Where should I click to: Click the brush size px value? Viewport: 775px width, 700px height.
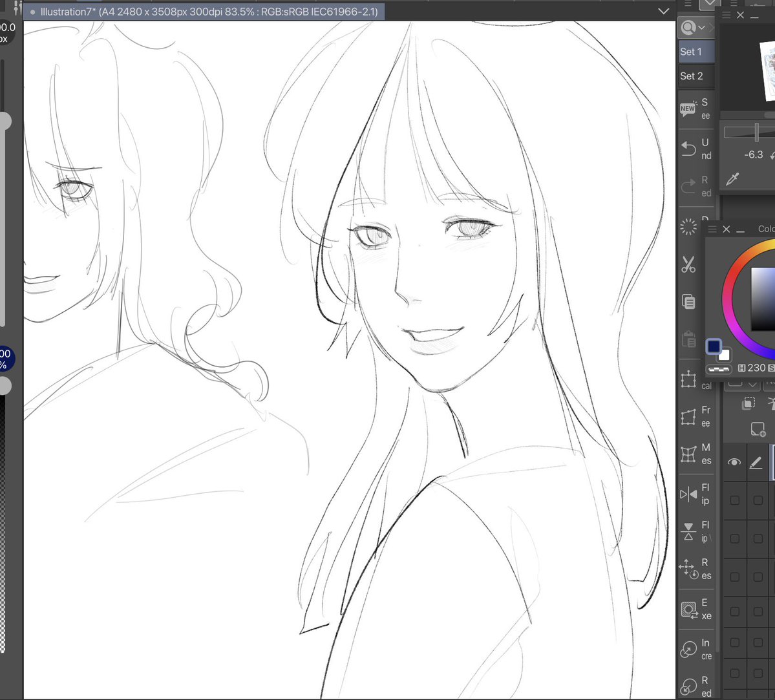tap(7, 32)
